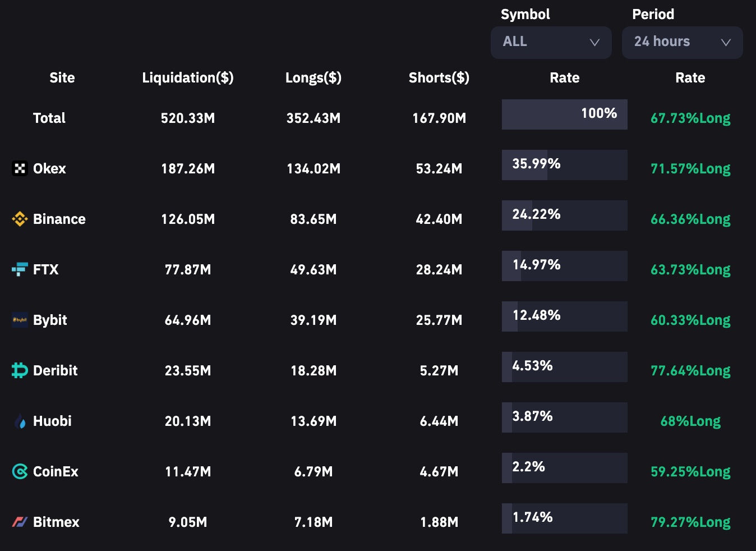Image resolution: width=756 pixels, height=551 pixels.
Task: Select the Bybit site name
Action: (50, 320)
